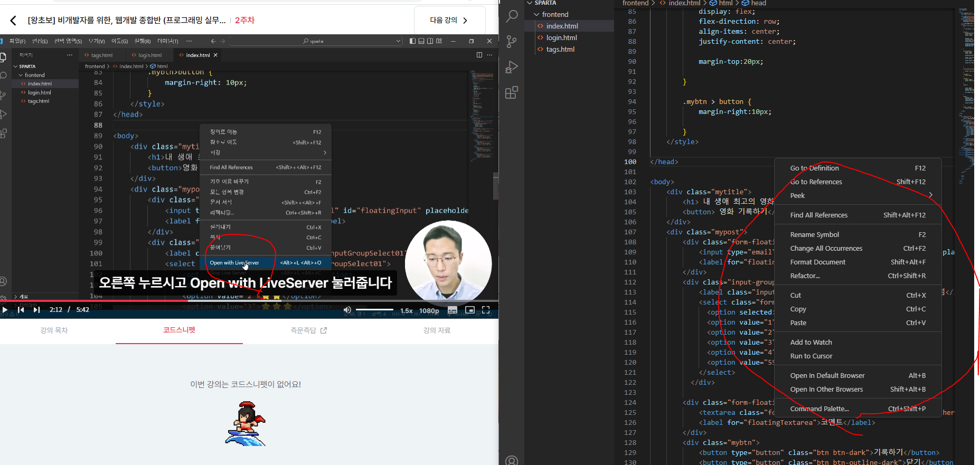Enter fullscreen video mode
Screen dimensions: 980x465
point(486,310)
